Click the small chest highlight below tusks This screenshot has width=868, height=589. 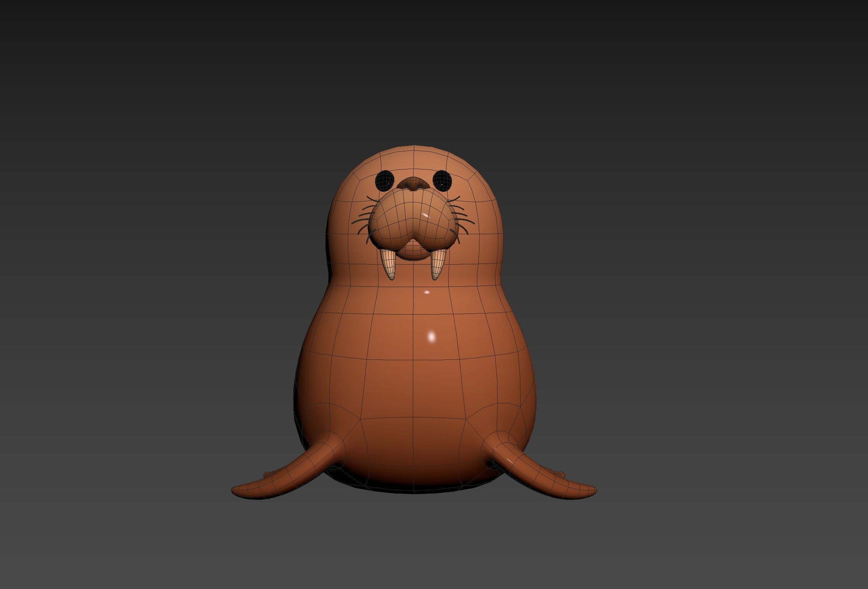(x=427, y=292)
